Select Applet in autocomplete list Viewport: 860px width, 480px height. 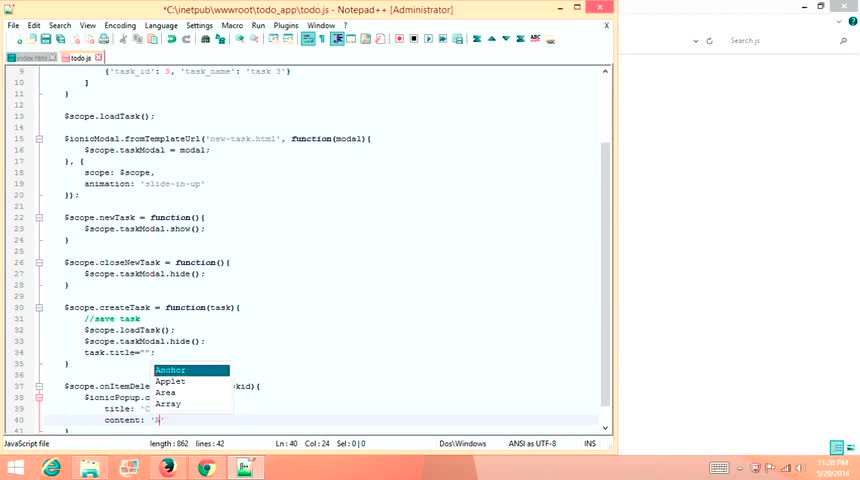click(192, 381)
